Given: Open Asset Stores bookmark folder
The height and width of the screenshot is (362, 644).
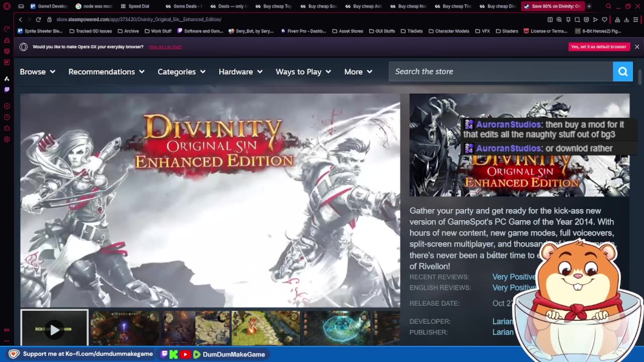Looking at the screenshot, I should click(347, 31).
